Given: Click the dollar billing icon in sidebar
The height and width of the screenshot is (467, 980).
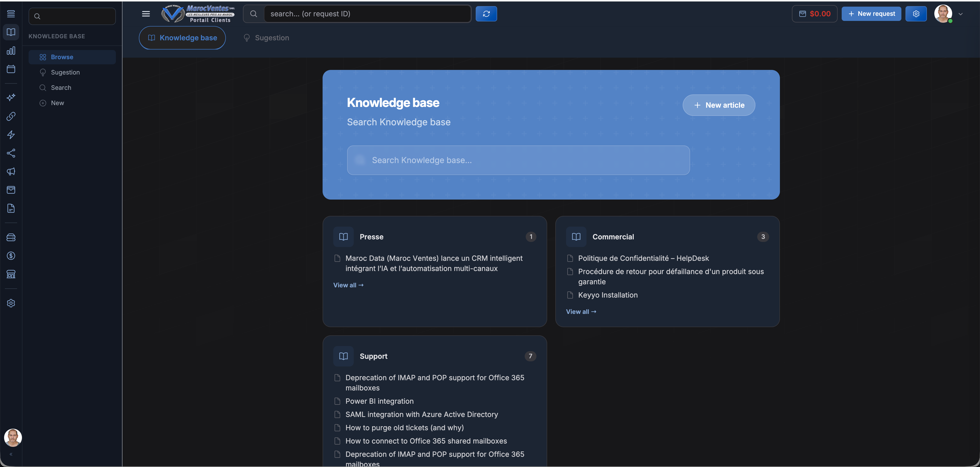Looking at the screenshot, I should [11, 255].
